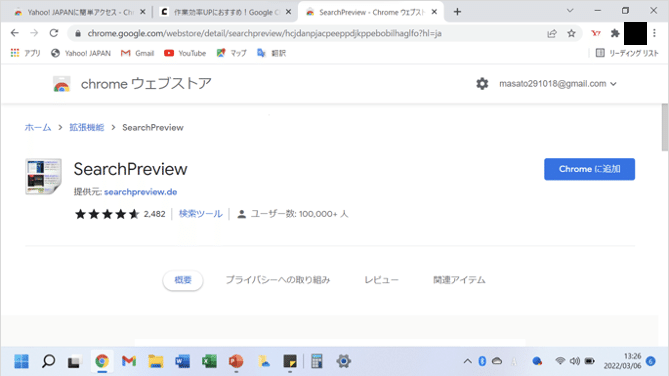Open the YouTube bookmark
Viewport: 669px width, 376px height.
[x=185, y=53]
